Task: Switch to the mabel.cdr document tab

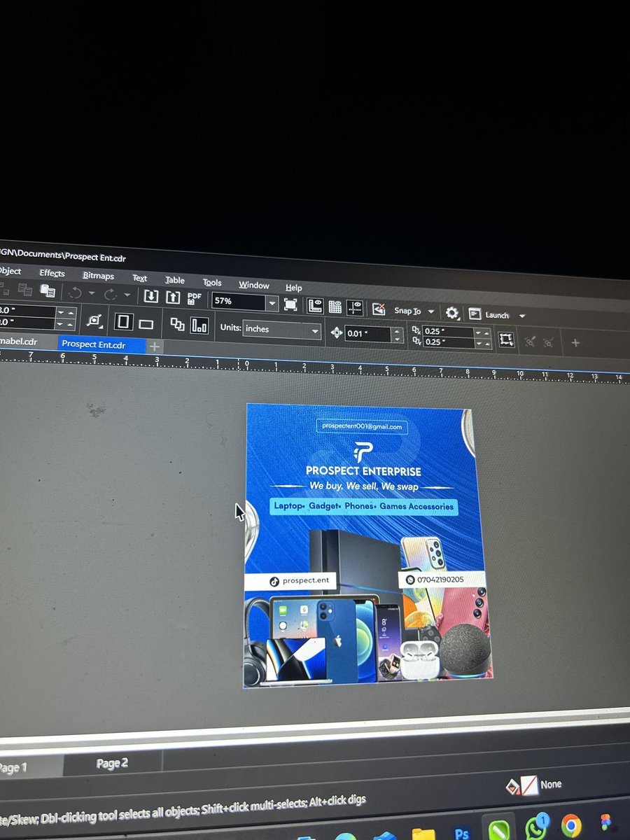Action: [x=20, y=342]
